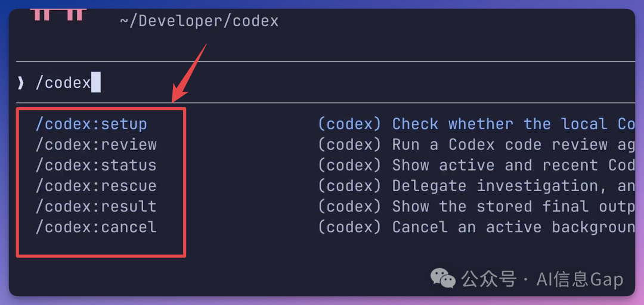The height and width of the screenshot is (305, 644).
Task: Click the red arrow annotation
Action: pos(190,73)
